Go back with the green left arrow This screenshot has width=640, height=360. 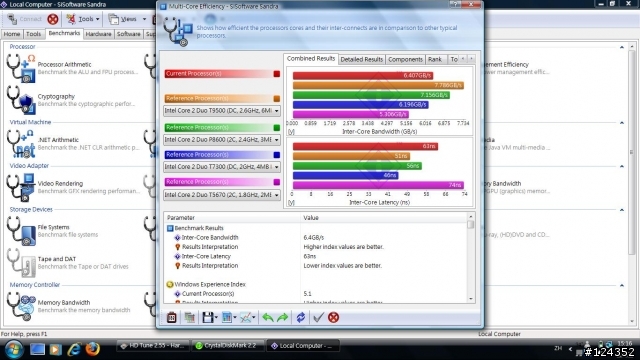pyautogui.click(x=268, y=318)
